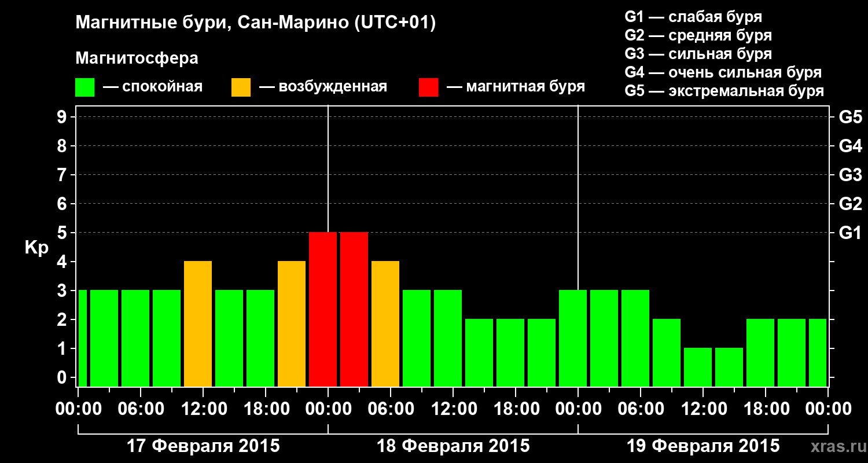This screenshot has height=463, width=868.
Task: Click the green Kp 2 bar starting at 18:00 on 19 February
Action: [x=792, y=352]
